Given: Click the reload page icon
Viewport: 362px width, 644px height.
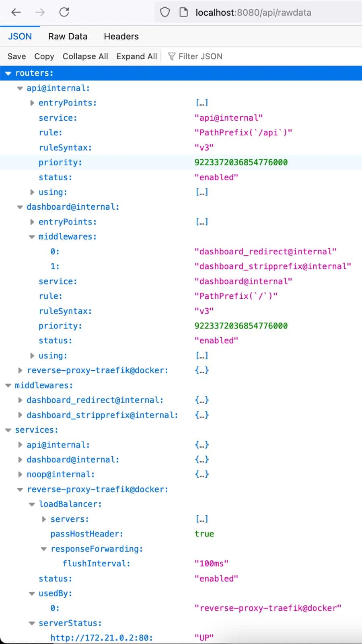Looking at the screenshot, I should [64, 12].
